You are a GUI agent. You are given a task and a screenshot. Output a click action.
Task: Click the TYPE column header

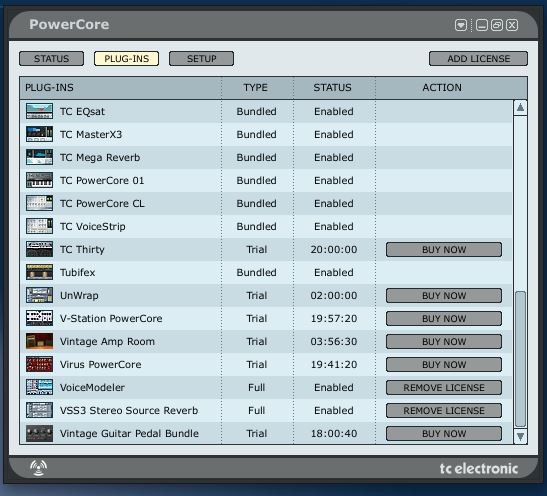[256, 88]
